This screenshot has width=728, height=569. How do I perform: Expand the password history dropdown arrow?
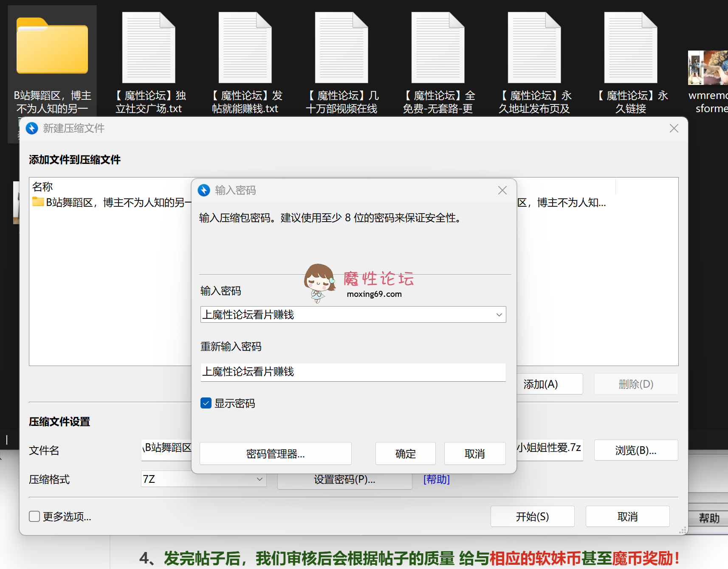pyautogui.click(x=499, y=315)
